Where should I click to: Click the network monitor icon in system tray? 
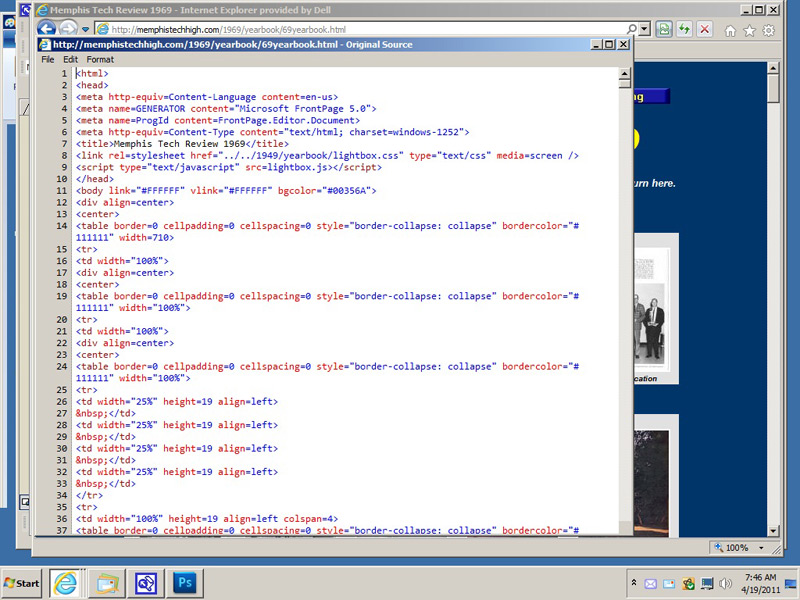[x=707, y=584]
